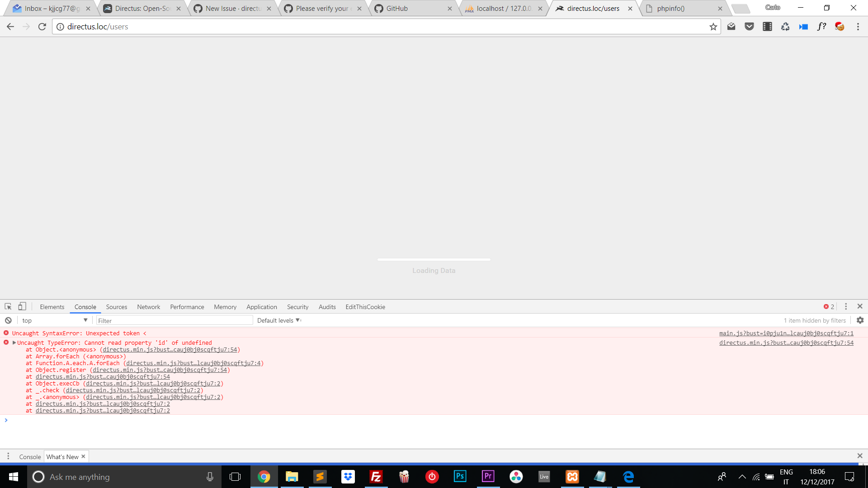Image resolution: width=868 pixels, height=488 pixels.
Task: Open FileZilla from the taskbar
Action: pyautogui.click(x=376, y=477)
